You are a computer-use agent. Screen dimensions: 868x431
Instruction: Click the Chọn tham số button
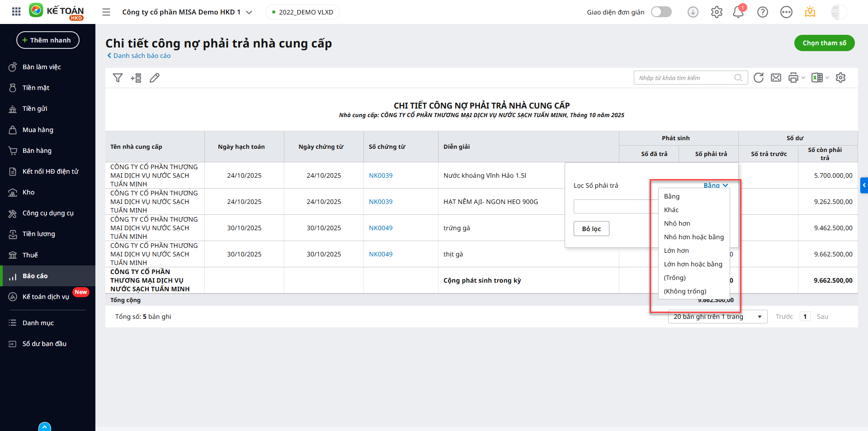point(824,43)
